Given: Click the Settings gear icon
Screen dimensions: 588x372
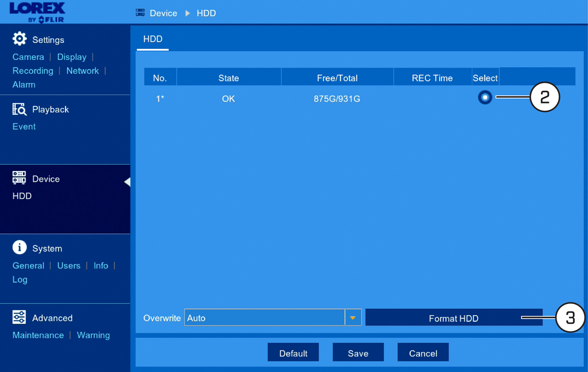Looking at the screenshot, I should (x=20, y=39).
